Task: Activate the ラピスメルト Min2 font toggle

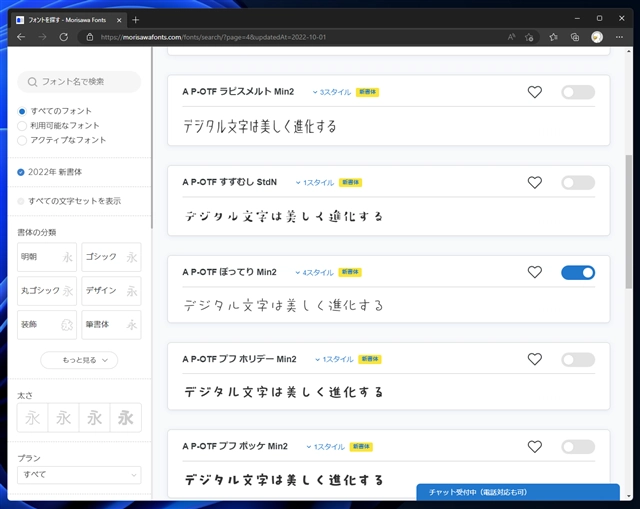Action: point(578,92)
